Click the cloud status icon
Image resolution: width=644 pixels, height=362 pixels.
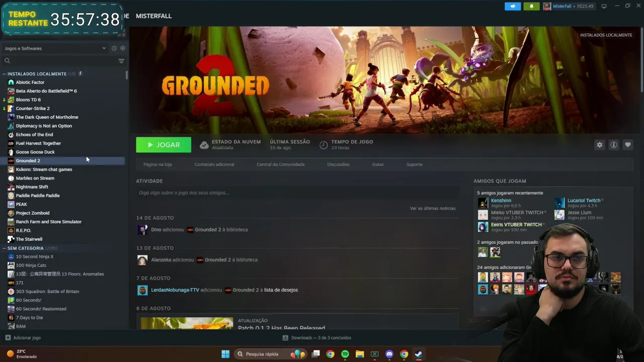(x=204, y=145)
